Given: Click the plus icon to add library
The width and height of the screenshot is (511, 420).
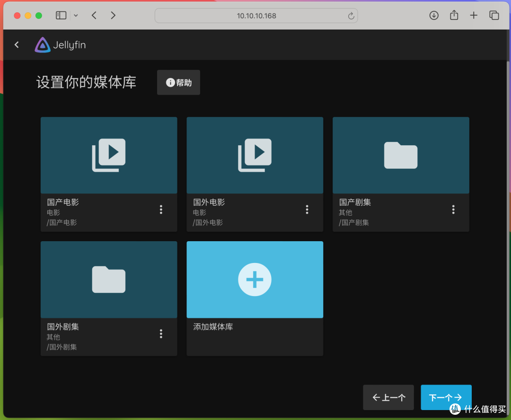Looking at the screenshot, I should pos(255,280).
